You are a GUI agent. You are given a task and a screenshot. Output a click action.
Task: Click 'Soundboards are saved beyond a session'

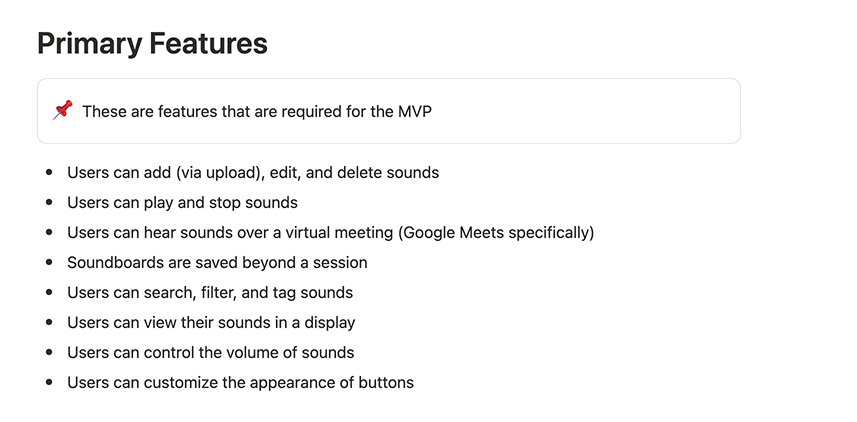[x=217, y=263]
